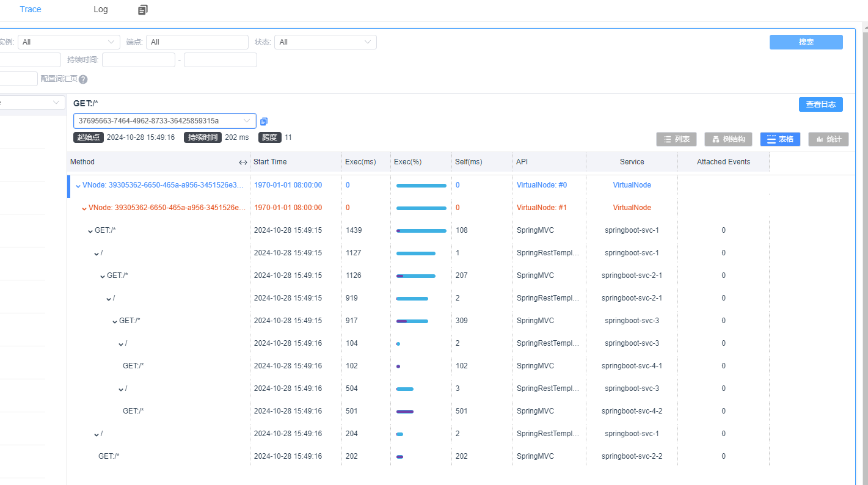Image resolution: width=868 pixels, height=485 pixels.
Task: Collapse the / row with Exec 504
Action: (121, 389)
